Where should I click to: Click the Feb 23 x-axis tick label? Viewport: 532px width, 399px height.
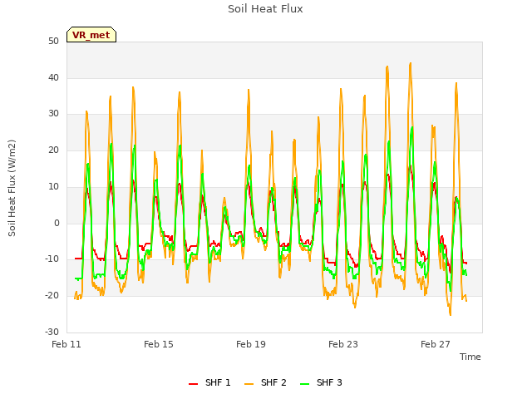343,344
